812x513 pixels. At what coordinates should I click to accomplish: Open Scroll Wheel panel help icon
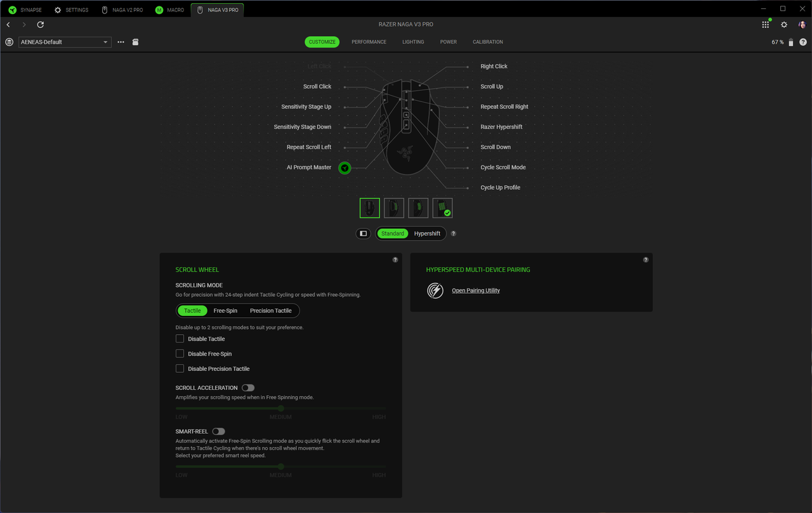tap(395, 260)
